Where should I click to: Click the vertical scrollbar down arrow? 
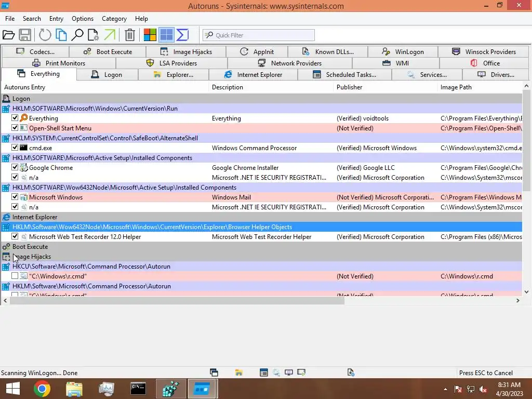[526, 292]
